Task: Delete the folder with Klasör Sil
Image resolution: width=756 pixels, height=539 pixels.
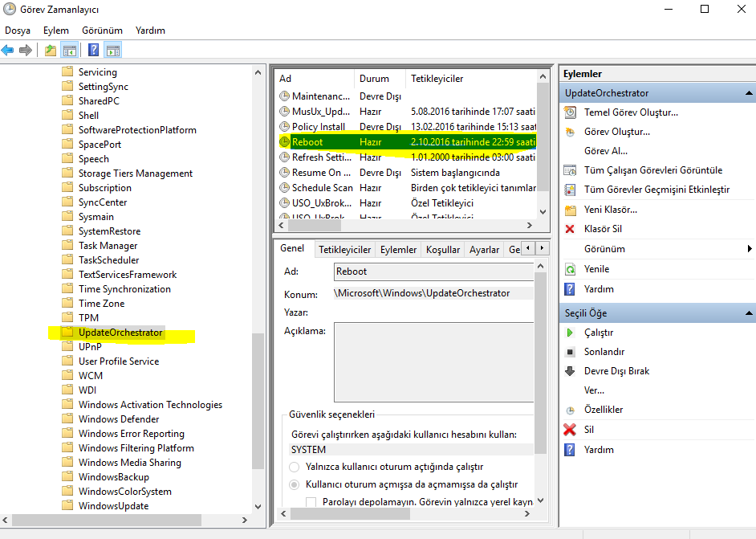Action: [603, 229]
